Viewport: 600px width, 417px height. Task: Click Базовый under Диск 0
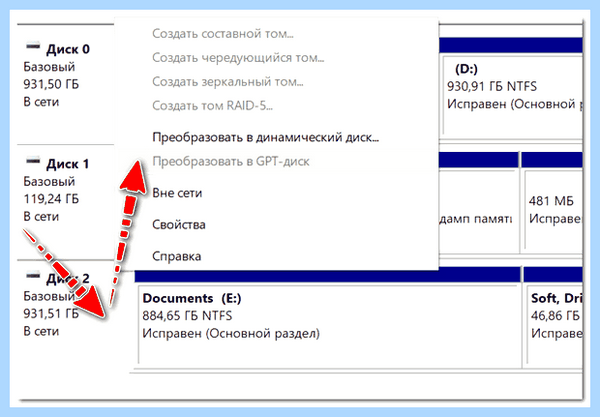click(49, 67)
